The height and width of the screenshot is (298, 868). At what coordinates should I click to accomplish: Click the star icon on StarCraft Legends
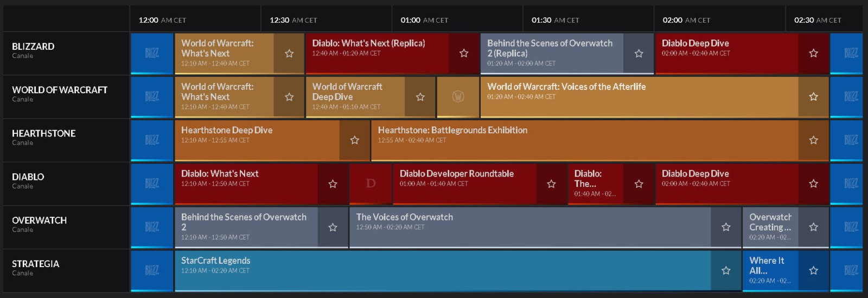726,270
